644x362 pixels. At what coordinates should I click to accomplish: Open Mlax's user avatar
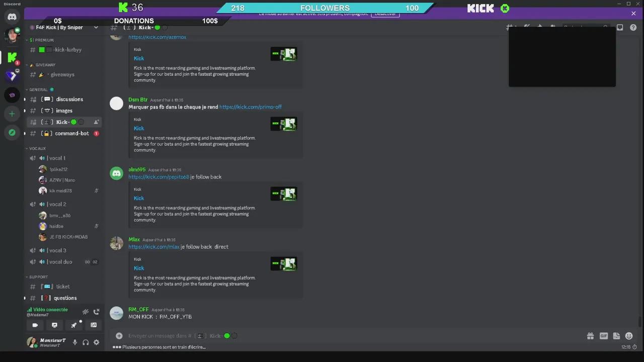coord(117,243)
